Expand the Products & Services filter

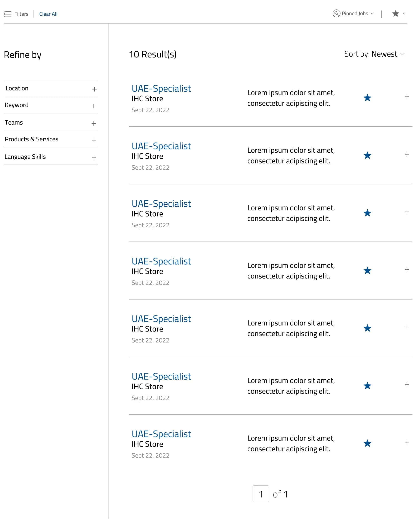point(51,139)
